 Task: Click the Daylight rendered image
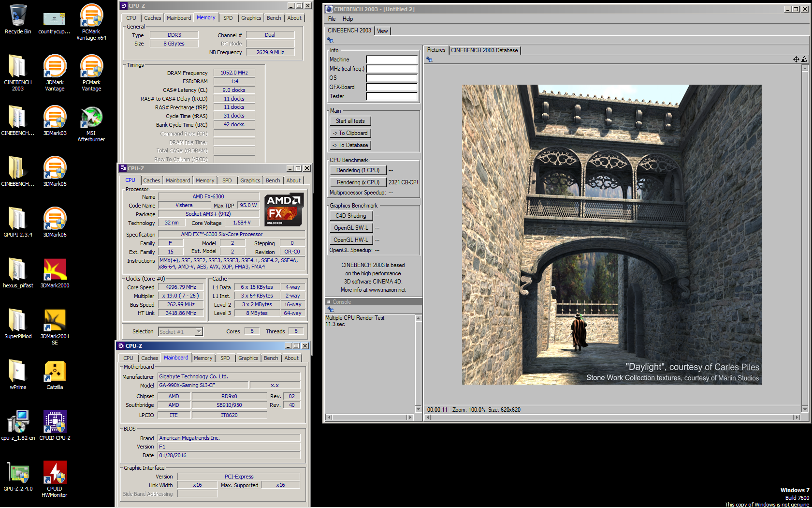tap(611, 235)
